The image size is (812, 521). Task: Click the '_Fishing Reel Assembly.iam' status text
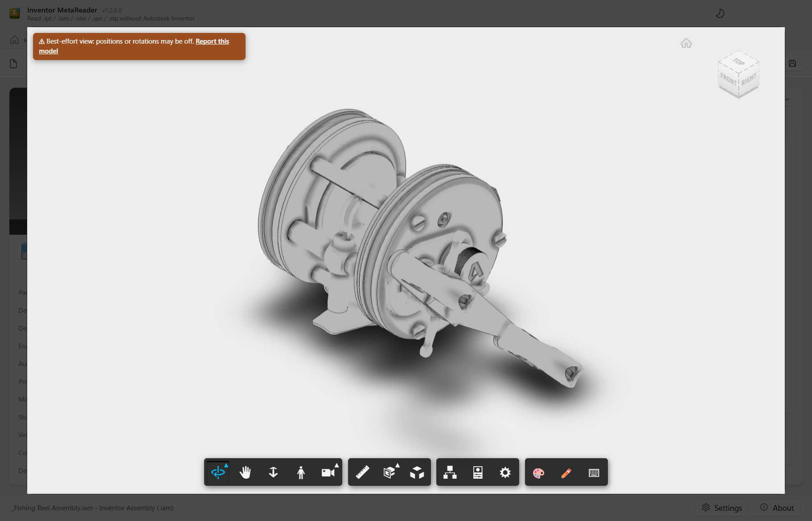point(93,508)
